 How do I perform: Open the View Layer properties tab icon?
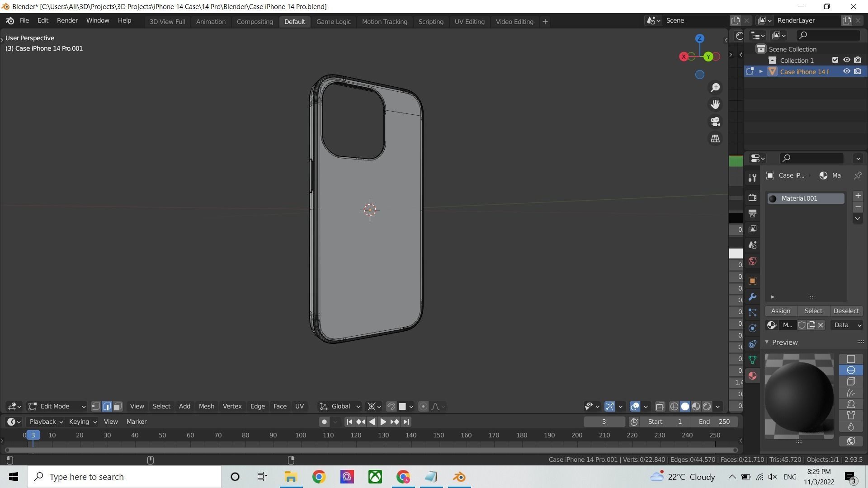pos(752,229)
